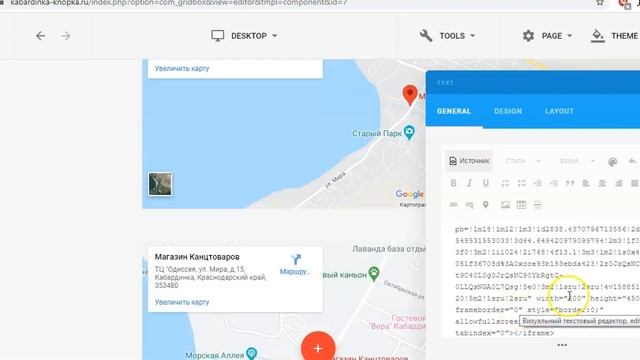
Task: Open the Стили styles dropdown
Action: (522, 161)
